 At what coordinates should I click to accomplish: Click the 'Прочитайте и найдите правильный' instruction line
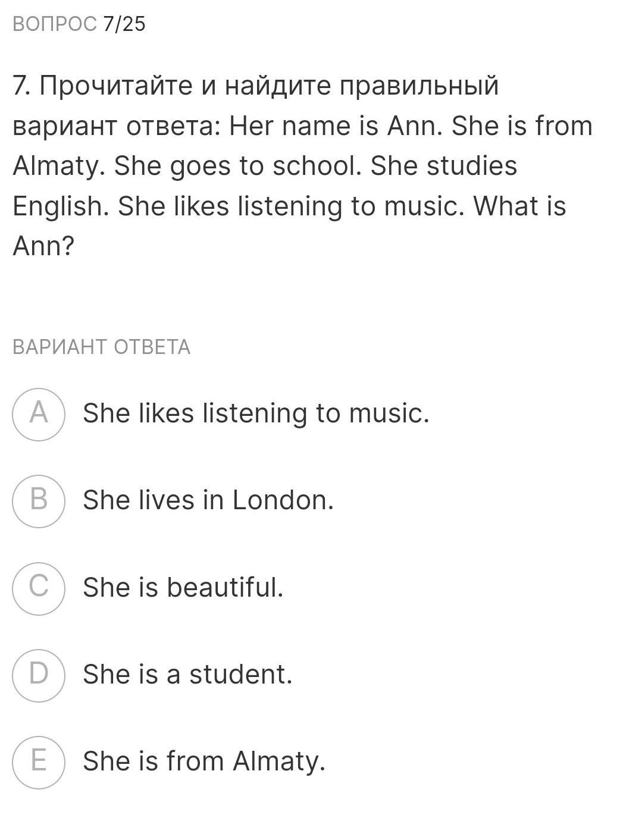pyautogui.click(x=269, y=86)
